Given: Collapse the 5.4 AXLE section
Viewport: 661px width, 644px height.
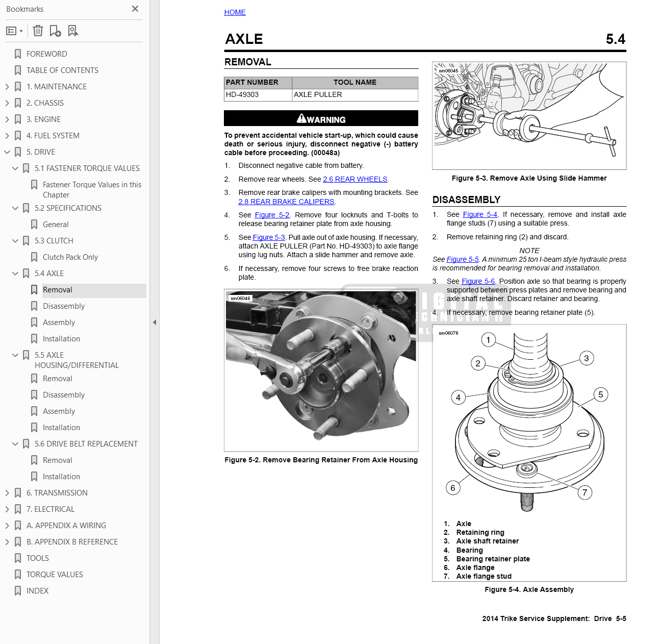Looking at the screenshot, I should click(15, 274).
